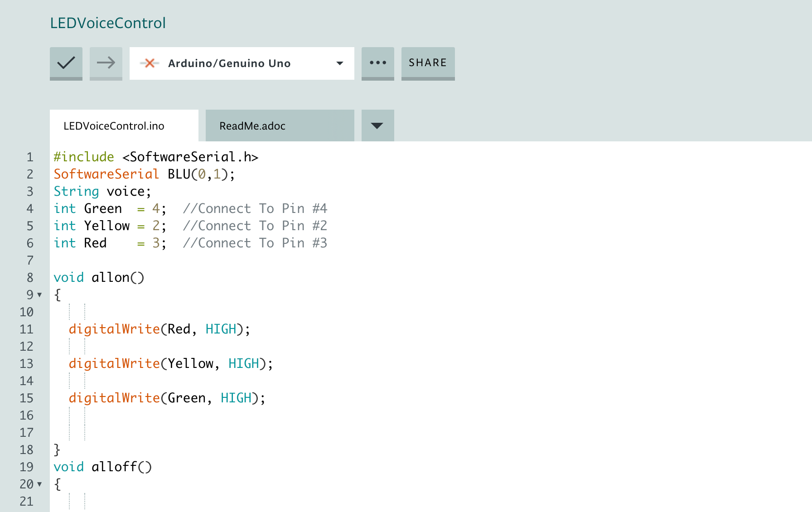Click line number 1 in the gutter
The height and width of the screenshot is (512, 812).
30,157
